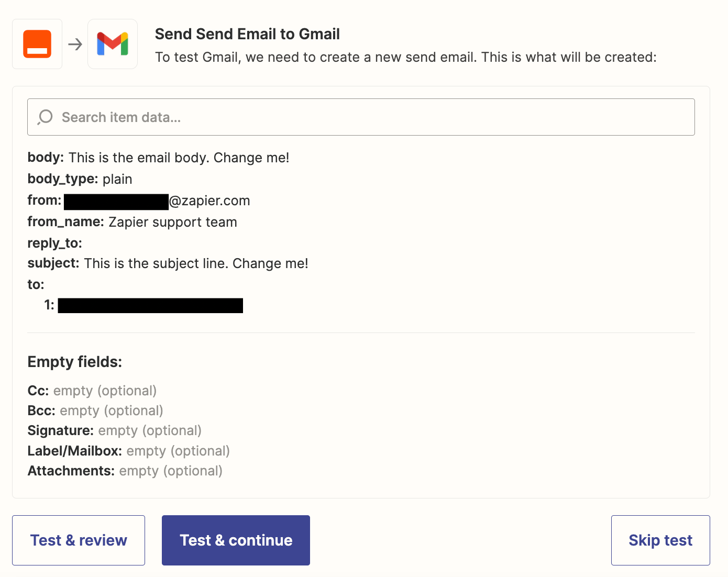Select the body field text
The height and width of the screenshot is (577, 728).
178,158
